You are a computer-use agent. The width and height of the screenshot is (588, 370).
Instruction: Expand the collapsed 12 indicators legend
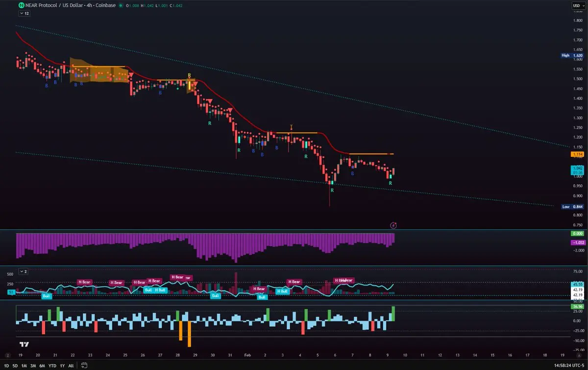[x=24, y=14]
